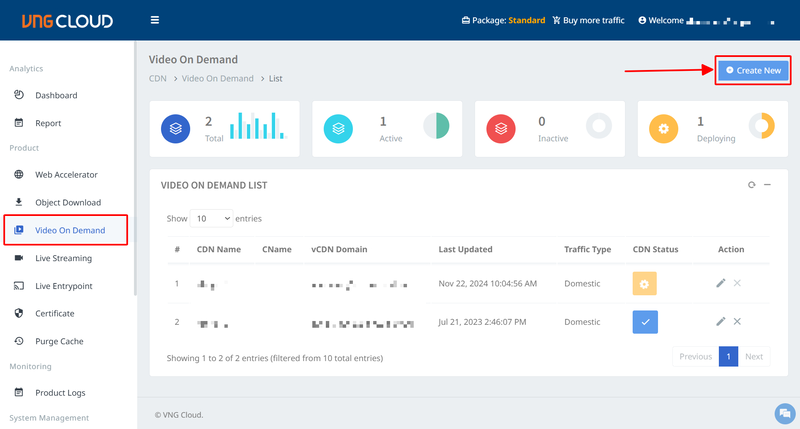
Task: Click the Object Download arrow icon
Action: 19,202
